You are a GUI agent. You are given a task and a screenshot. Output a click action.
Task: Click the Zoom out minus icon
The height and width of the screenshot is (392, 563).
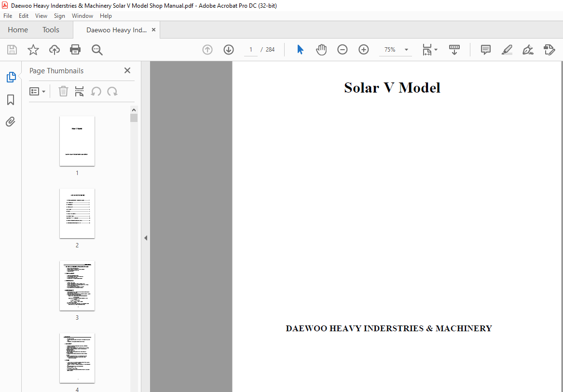pos(343,50)
